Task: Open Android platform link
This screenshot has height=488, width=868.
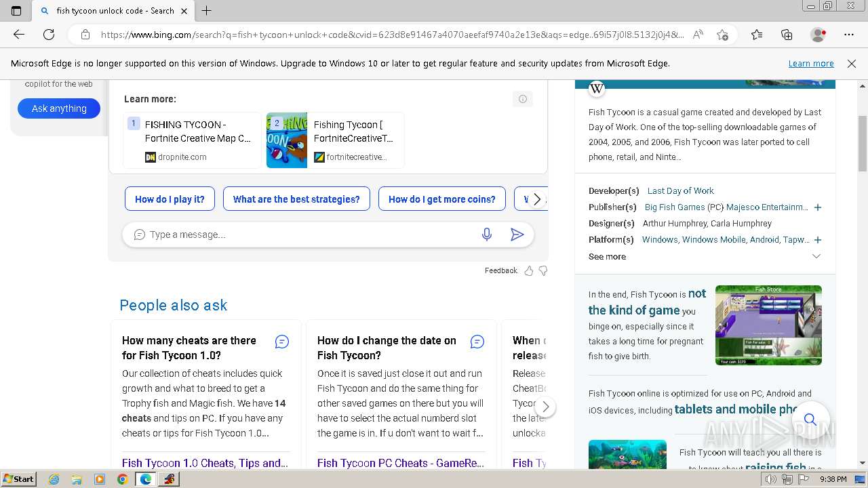Action: tap(764, 240)
